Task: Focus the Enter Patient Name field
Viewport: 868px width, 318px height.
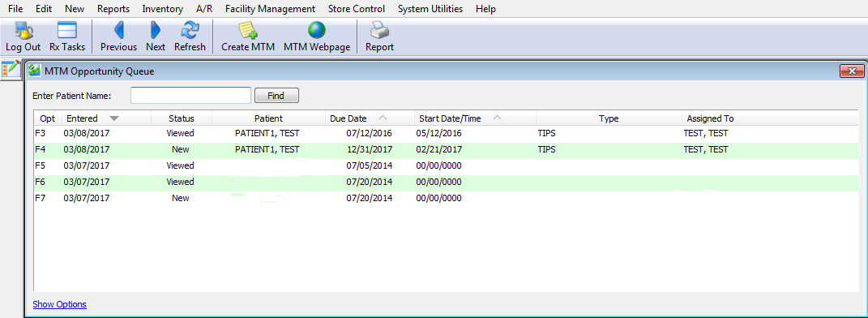Action: pos(191,95)
